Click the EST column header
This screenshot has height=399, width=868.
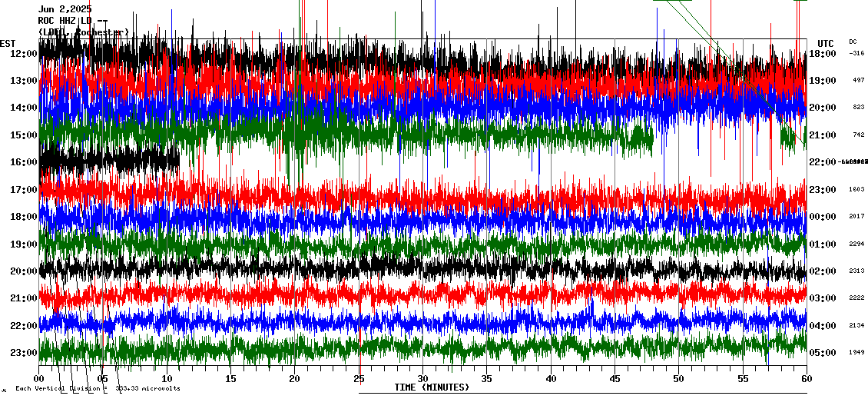pyautogui.click(x=8, y=43)
